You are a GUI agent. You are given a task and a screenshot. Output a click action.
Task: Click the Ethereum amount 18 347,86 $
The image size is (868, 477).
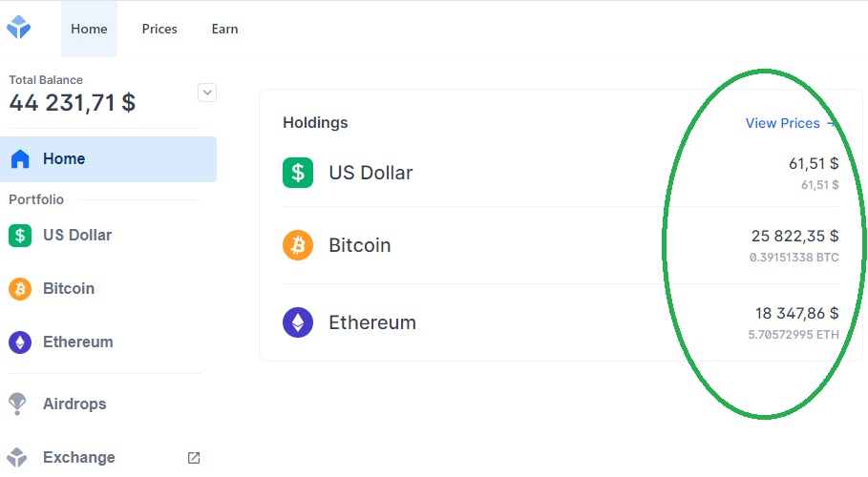[x=796, y=313]
